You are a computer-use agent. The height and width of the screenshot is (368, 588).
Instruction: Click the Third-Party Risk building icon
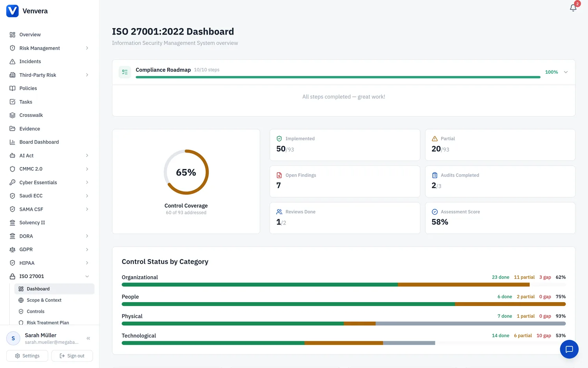tap(13, 75)
